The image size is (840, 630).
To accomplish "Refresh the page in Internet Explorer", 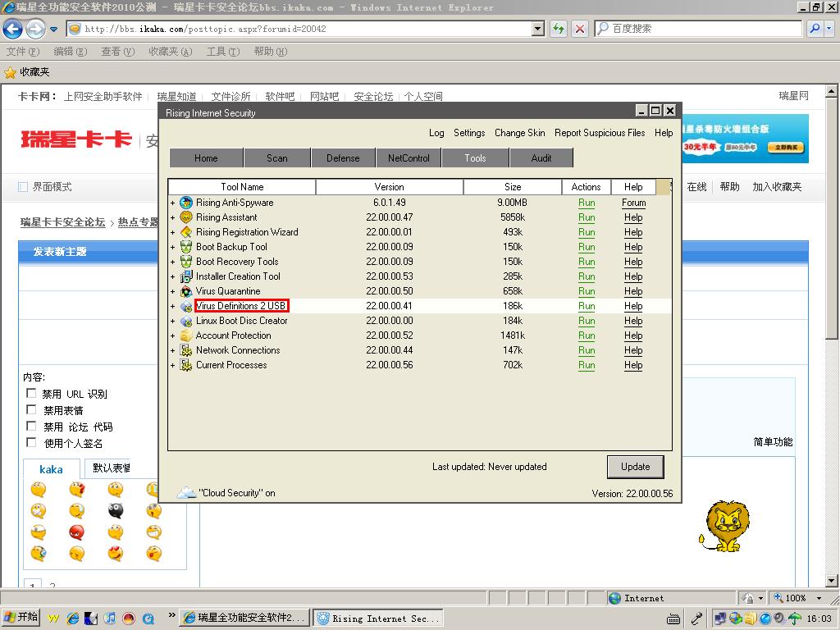I will [x=559, y=29].
